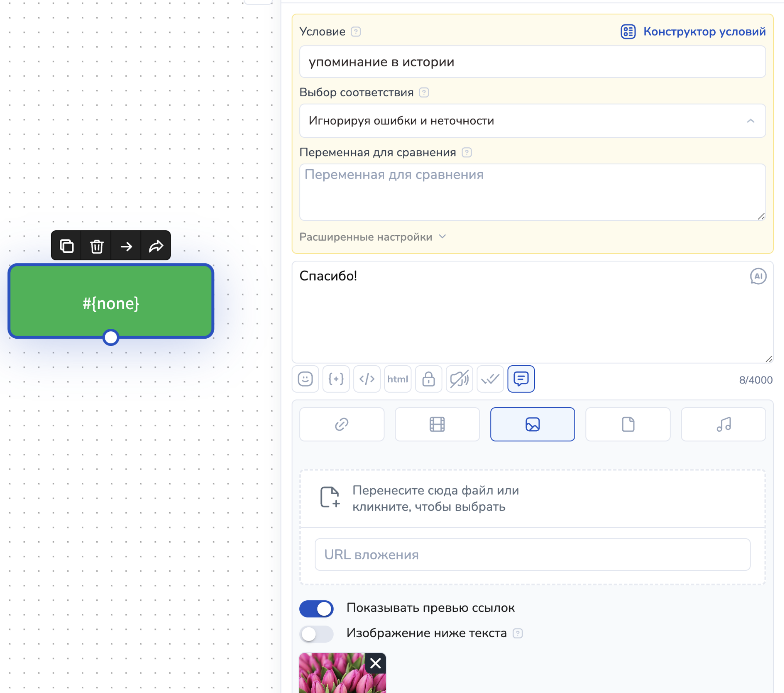784x693 pixels.
Task: Remove the tulips image thumbnail
Action: (x=376, y=663)
